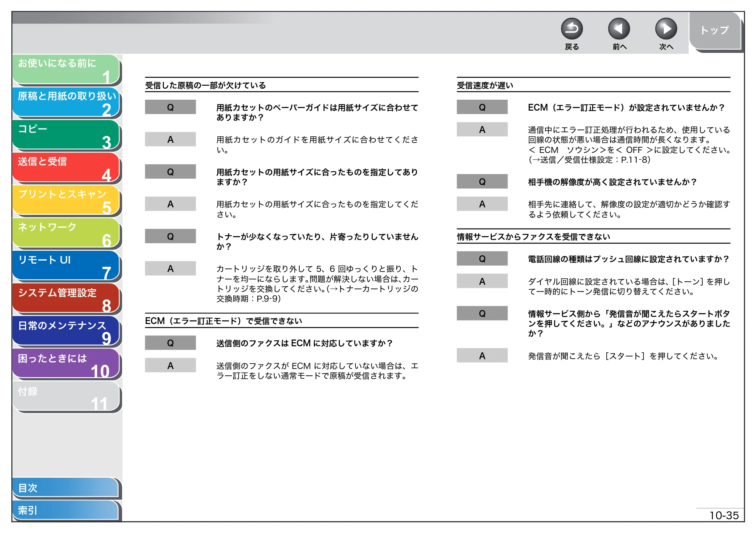This screenshot has width=756, height=534.
Task: Open chapter 2 原稿と用紙の取り扱い tab
Action: tap(66, 102)
